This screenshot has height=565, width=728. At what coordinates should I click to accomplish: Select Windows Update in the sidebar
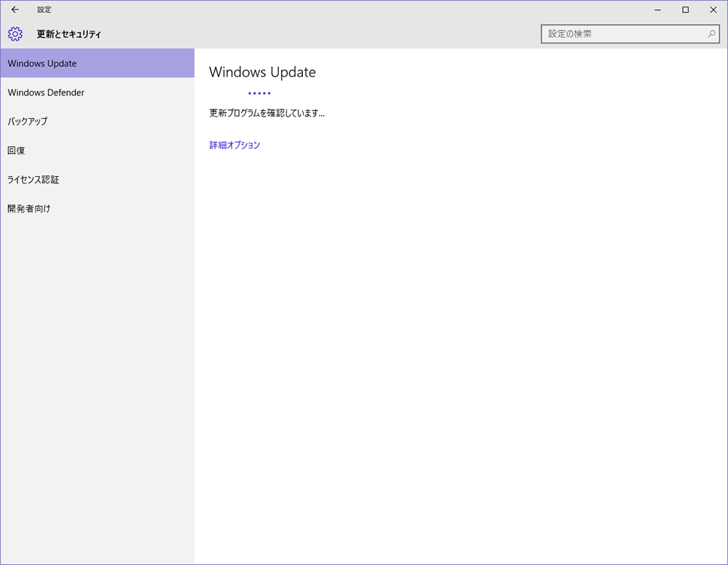98,63
